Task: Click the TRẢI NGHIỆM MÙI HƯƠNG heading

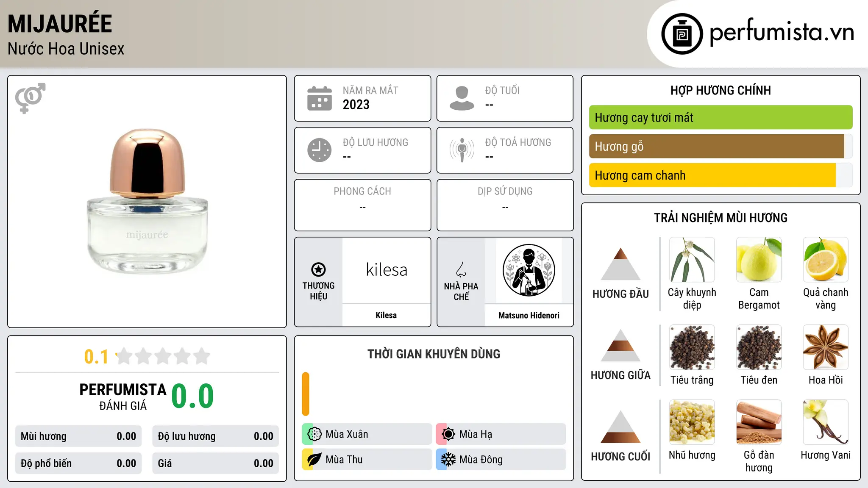Action: pyautogui.click(x=721, y=218)
